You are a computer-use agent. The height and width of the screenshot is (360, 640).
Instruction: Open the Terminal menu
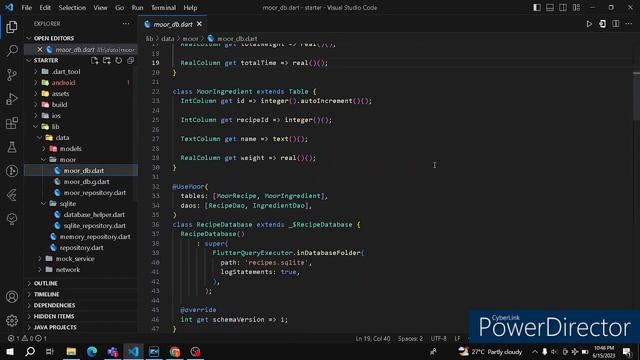[163, 8]
